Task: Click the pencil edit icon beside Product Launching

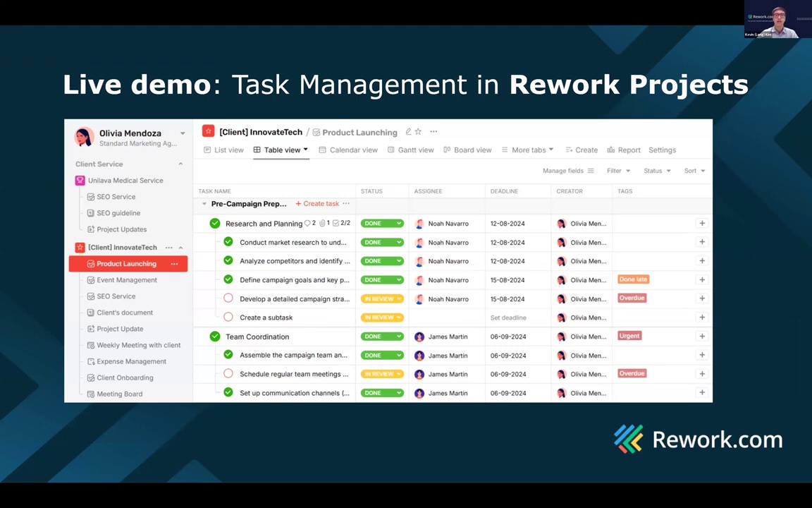Action: (x=408, y=132)
